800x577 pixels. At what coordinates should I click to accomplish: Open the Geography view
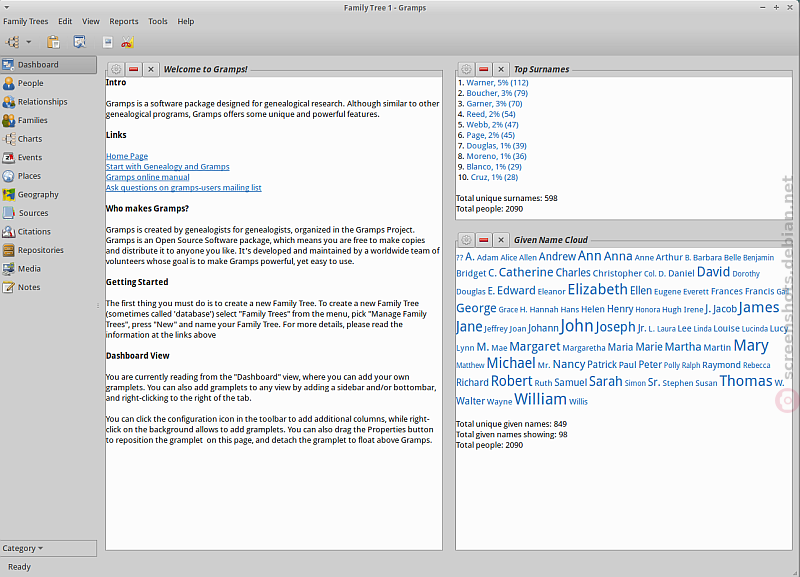pos(48,194)
